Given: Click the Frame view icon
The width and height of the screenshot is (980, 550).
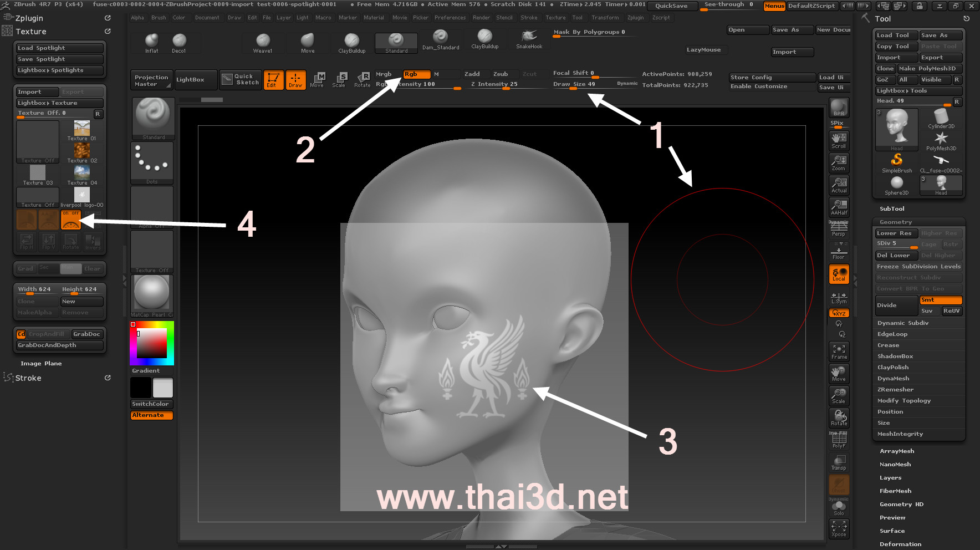Looking at the screenshot, I should (839, 352).
